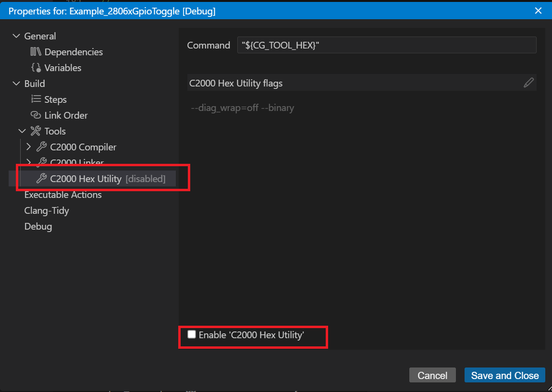Image resolution: width=552 pixels, height=392 pixels.
Task: Open the Link Order page
Action: click(66, 115)
